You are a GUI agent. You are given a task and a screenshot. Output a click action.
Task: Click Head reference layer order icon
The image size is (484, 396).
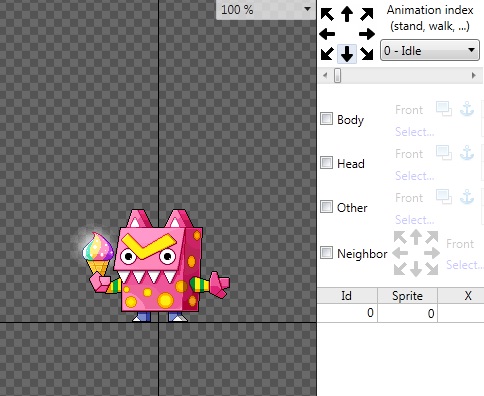(444, 153)
